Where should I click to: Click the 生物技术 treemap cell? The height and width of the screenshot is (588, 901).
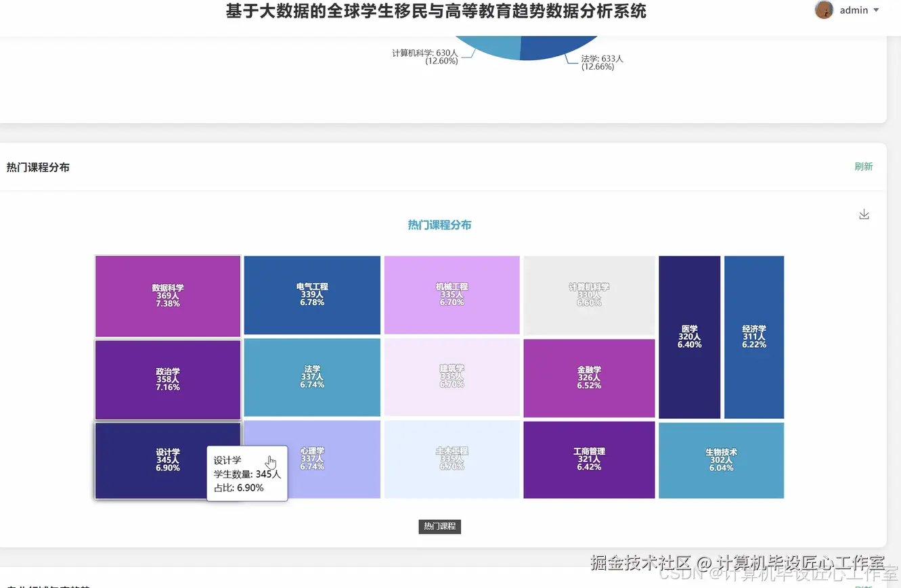click(x=721, y=459)
